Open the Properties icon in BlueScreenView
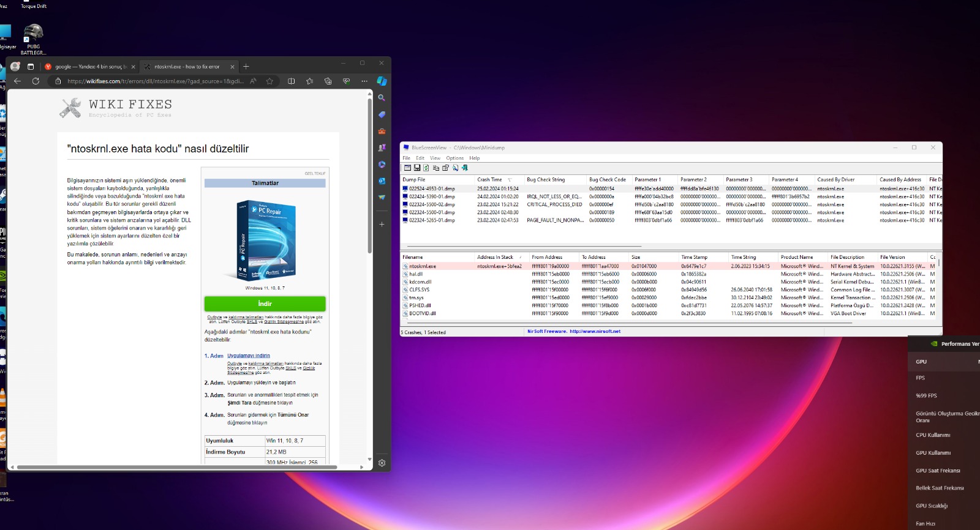The height and width of the screenshot is (530, 980). [x=445, y=168]
